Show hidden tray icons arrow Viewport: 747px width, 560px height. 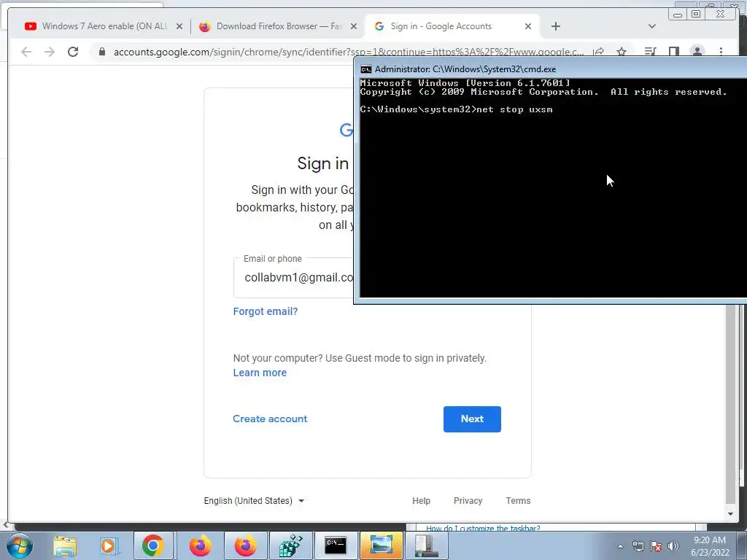(620, 546)
